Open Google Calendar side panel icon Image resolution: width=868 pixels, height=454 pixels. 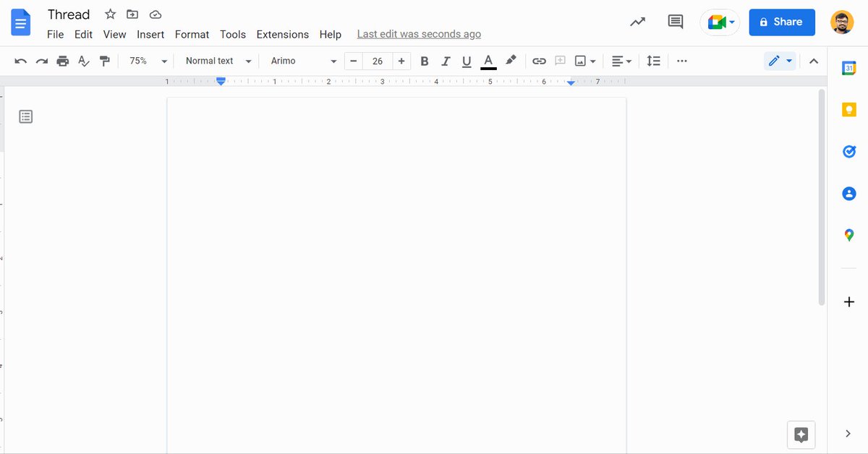tap(849, 68)
